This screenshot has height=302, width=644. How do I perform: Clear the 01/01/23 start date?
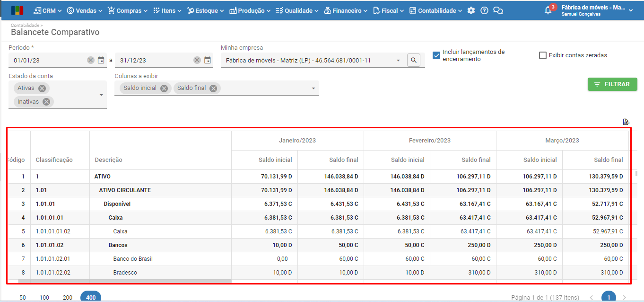point(91,60)
